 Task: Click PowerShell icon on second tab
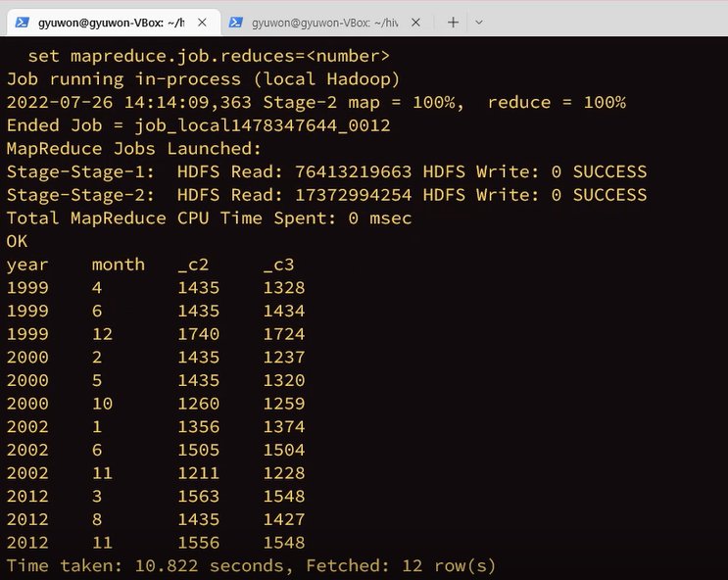click(x=236, y=23)
